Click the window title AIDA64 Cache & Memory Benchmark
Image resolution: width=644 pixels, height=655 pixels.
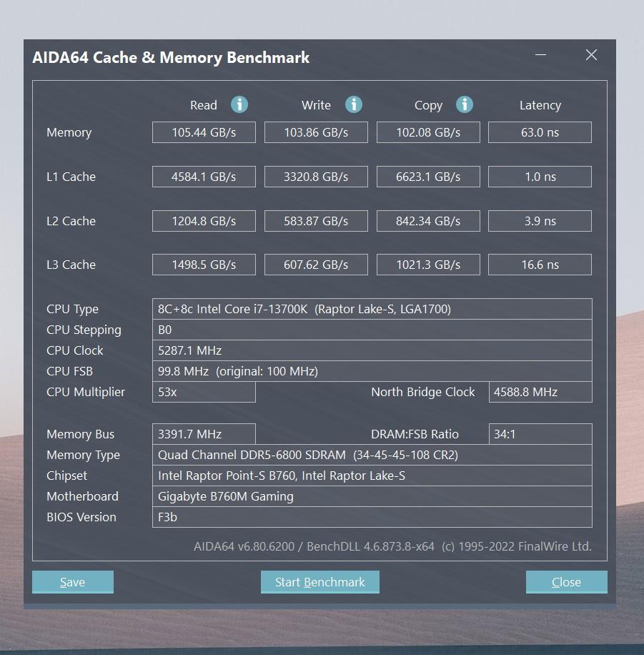pyautogui.click(x=171, y=57)
